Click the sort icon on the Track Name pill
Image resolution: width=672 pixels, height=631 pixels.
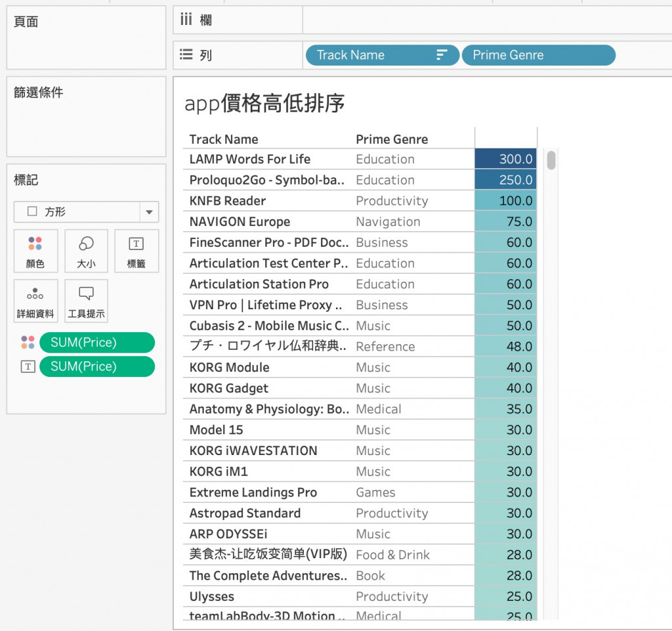click(x=442, y=55)
